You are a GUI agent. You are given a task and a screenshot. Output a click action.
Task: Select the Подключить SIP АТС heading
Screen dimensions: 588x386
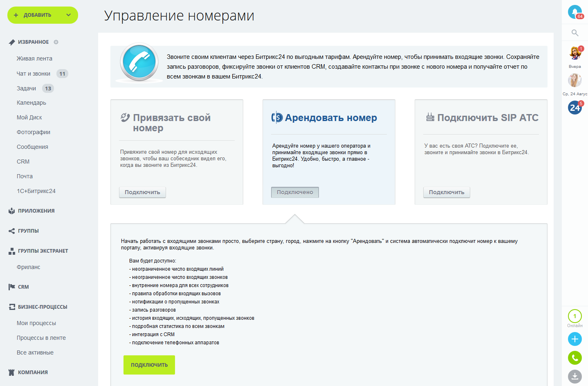tap(488, 118)
